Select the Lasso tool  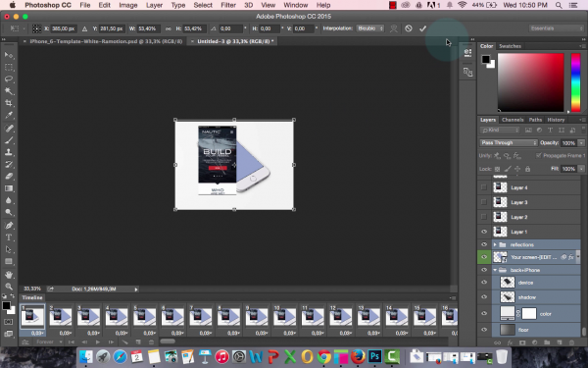(x=9, y=79)
